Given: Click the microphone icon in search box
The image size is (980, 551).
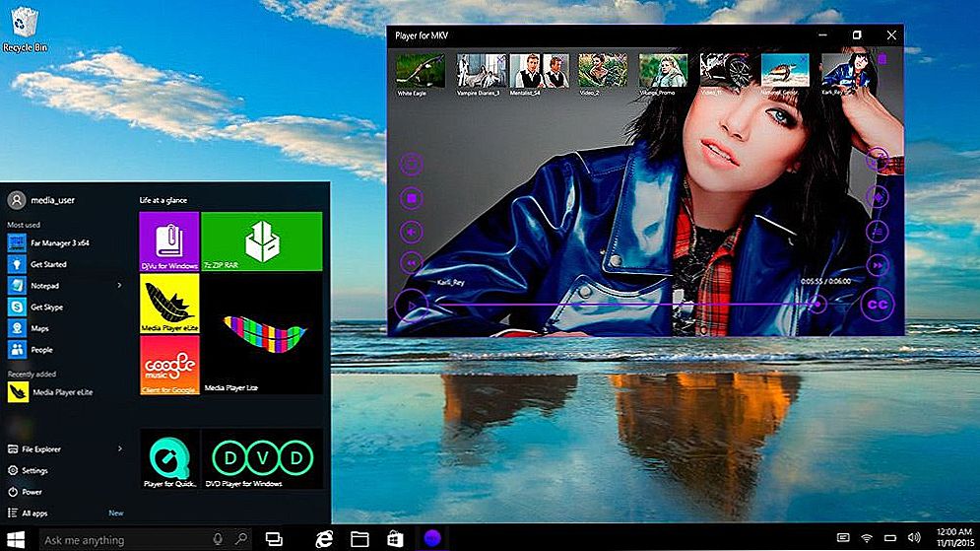Looking at the screenshot, I should tap(218, 539).
